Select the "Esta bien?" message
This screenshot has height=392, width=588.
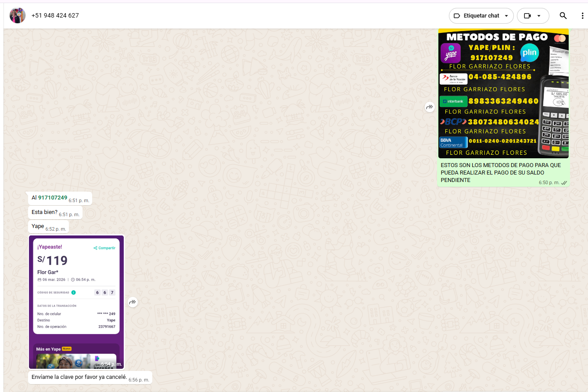click(44, 212)
